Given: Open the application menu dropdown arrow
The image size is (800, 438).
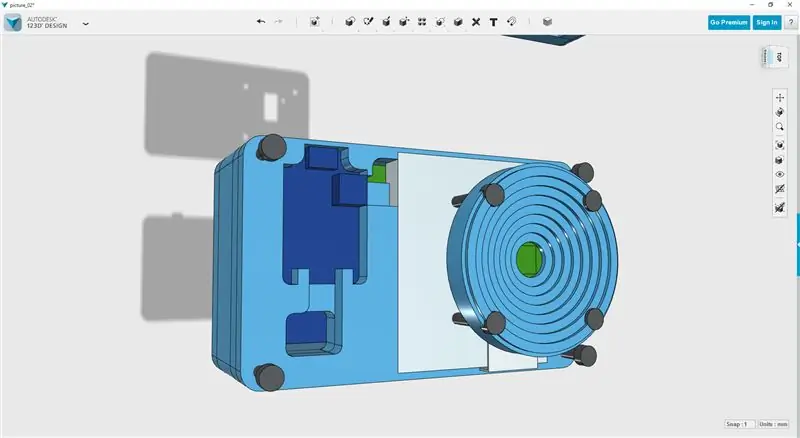Looking at the screenshot, I should pos(86,23).
